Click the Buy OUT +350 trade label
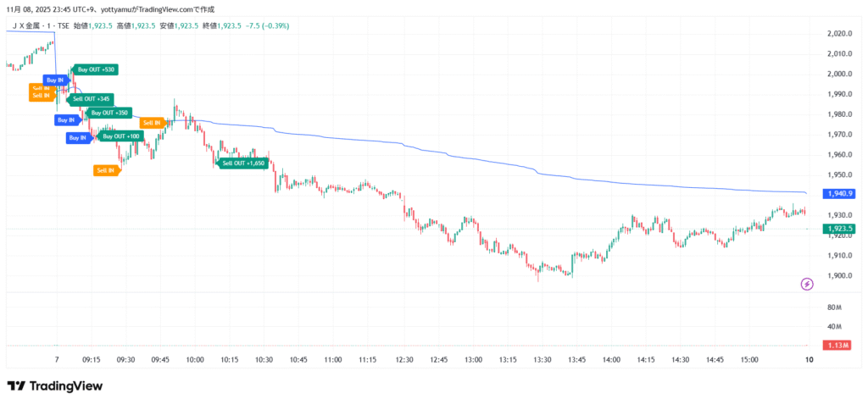 [109, 113]
